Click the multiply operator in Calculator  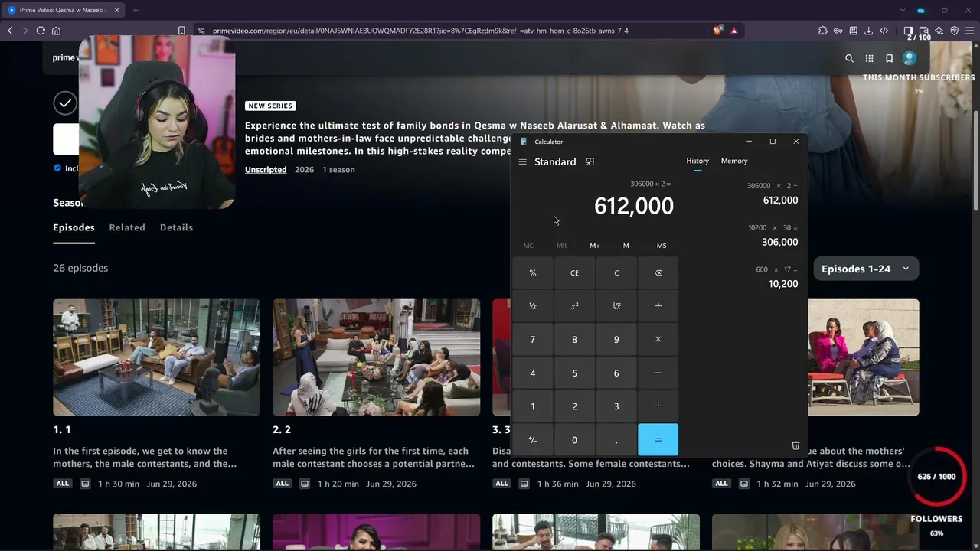pyautogui.click(x=658, y=340)
